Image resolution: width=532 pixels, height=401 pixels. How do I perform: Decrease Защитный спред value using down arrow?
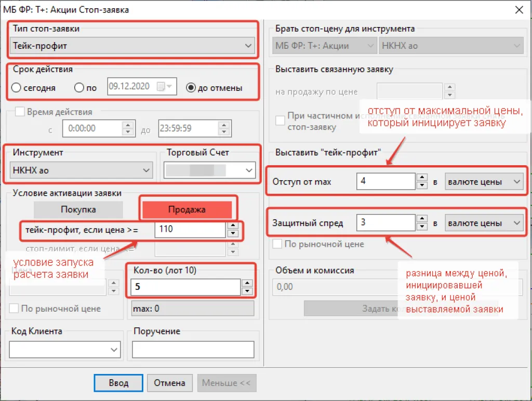(x=422, y=227)
